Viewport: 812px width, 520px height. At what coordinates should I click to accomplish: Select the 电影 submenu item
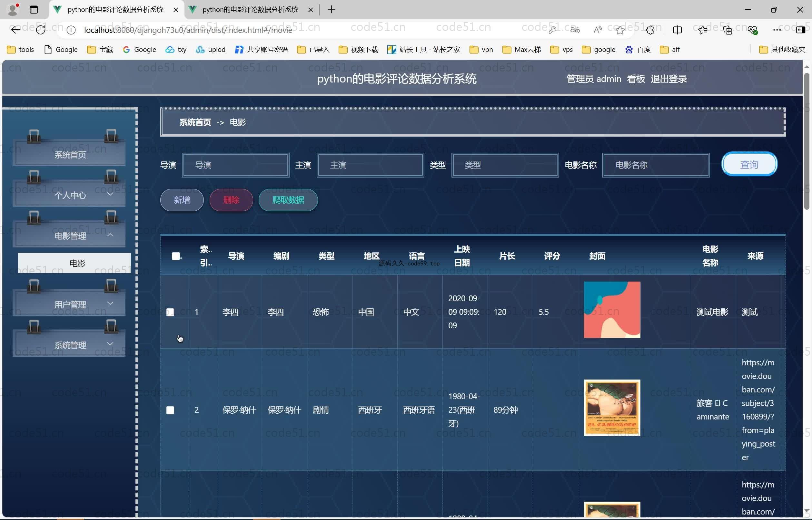(x=74, y=263)
